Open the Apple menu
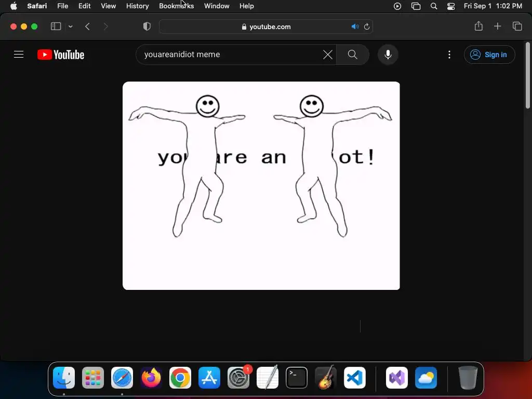The image size is (532, 399). click(14, 6)
